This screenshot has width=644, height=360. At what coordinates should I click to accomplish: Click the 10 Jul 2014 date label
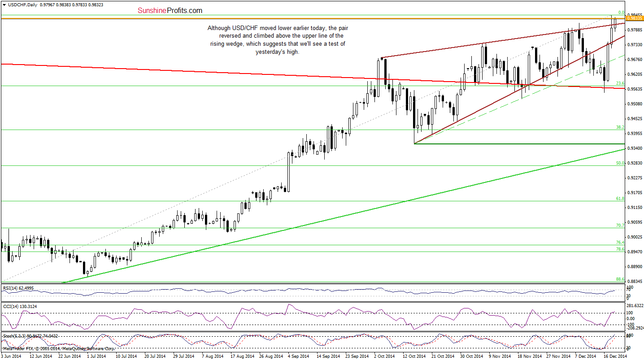click(x=126, y=356)
